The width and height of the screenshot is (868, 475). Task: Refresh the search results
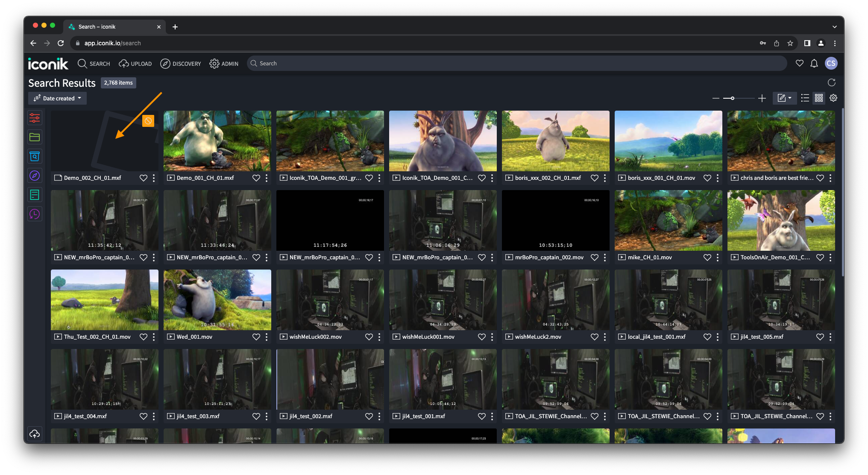[831, 82]
